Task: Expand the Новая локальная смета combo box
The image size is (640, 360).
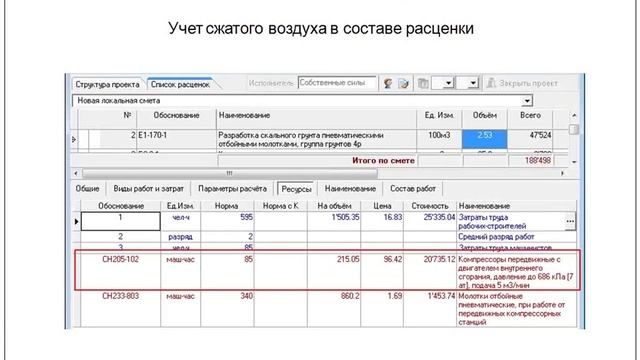Action: pos(527,101)
